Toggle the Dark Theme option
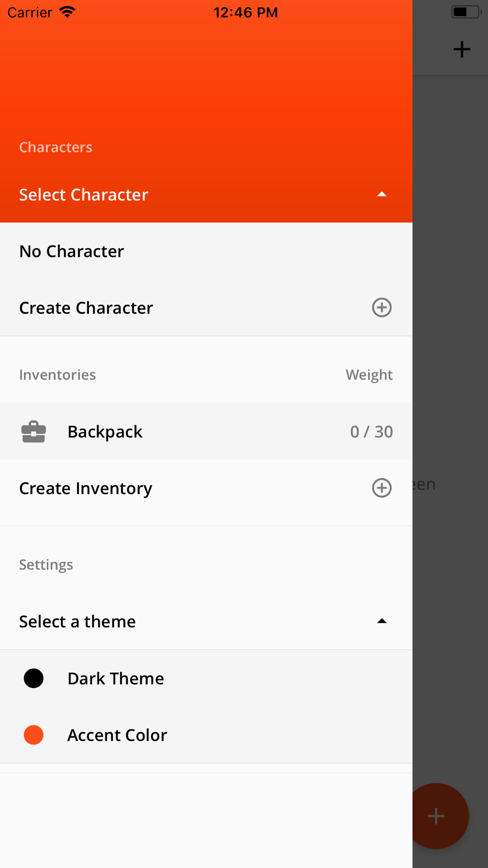Image resolution: width=488 pixels, height=868 pixels. click(206, 678)
